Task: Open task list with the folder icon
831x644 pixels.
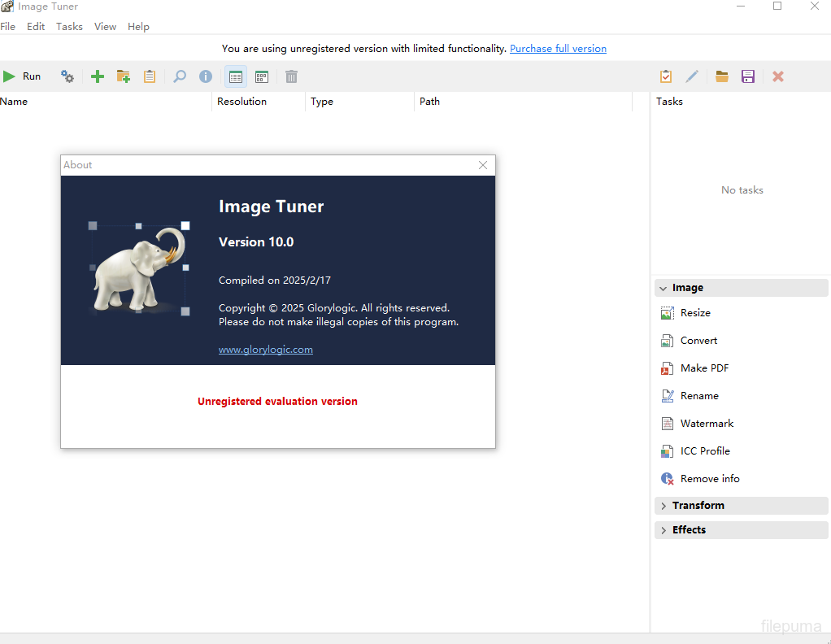Action: point(722,76)
